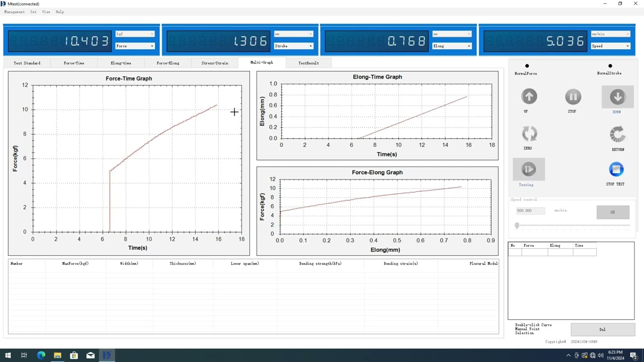Click the ZERO reset icon
Viewport: 644px width, 362px height.
click(x=529, y=134)
